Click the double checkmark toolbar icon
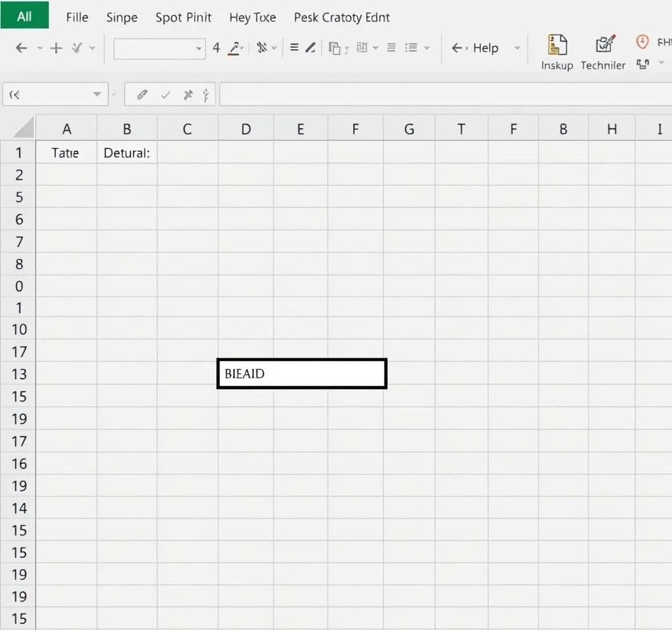The width and height of the screenshot is (672, 630). point(77,47)
